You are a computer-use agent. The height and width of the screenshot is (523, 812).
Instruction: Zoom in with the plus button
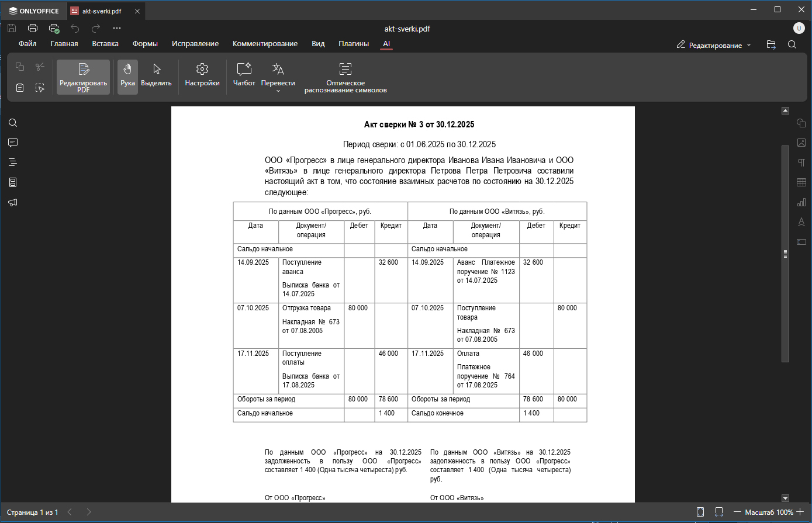pos(800,512)
